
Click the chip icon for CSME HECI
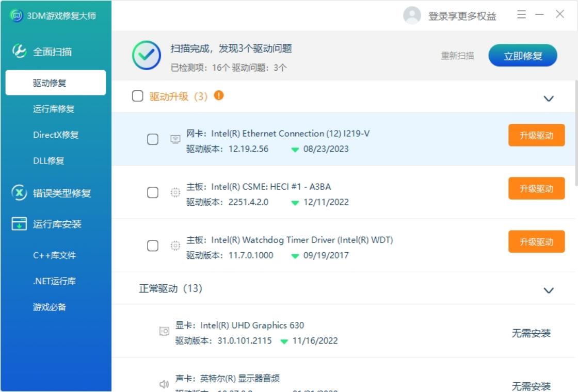(x=175, y=192)
